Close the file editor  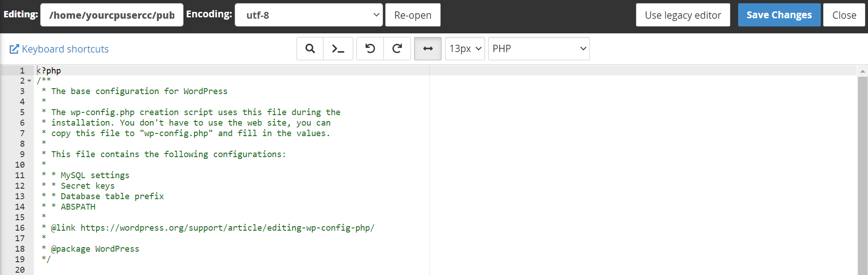[x=844, y=15]
